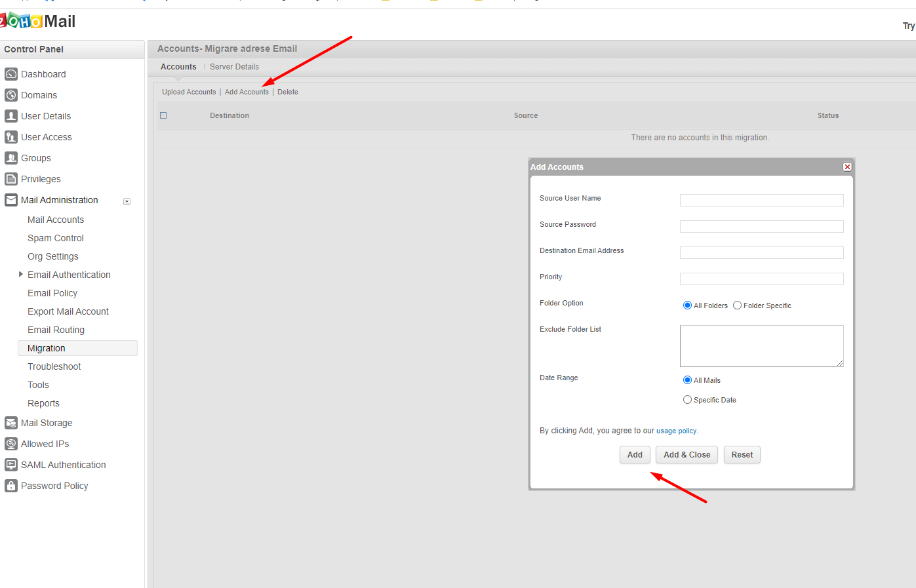Click the Dashboard sidebar icon
Viewport: 916px width, 588px height.
pyautogui.click(x=10, y=74)
